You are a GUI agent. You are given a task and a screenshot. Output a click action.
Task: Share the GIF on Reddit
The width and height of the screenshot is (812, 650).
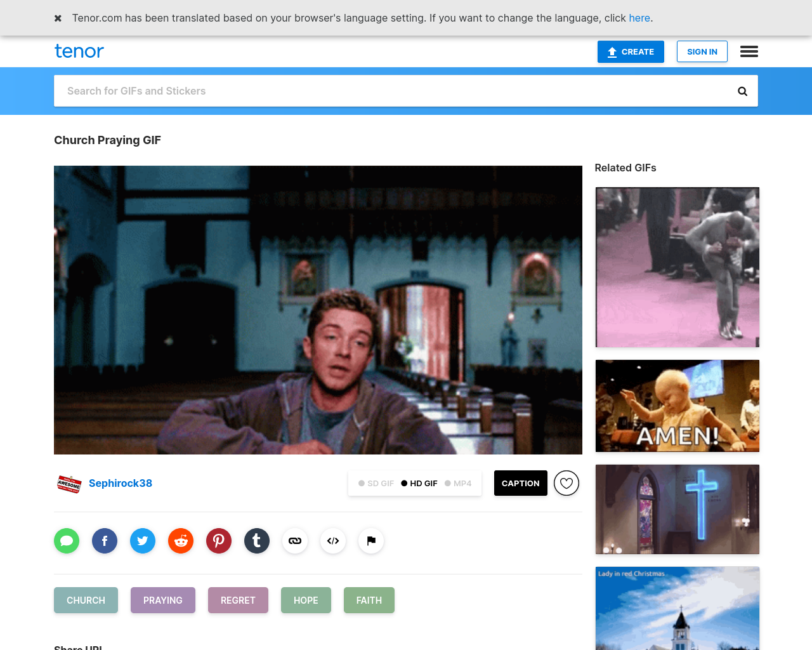181,541
